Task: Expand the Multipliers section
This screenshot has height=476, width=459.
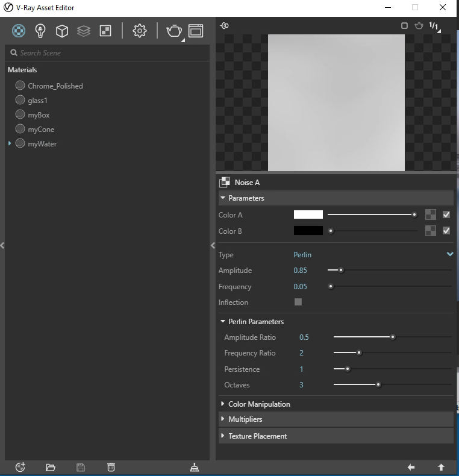Action: [336, 419]
